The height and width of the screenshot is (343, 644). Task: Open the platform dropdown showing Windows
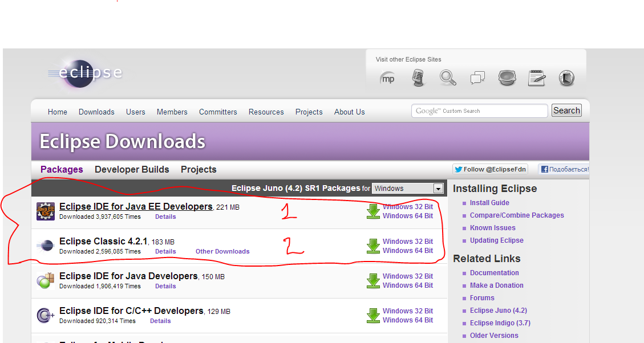[407, 189]
